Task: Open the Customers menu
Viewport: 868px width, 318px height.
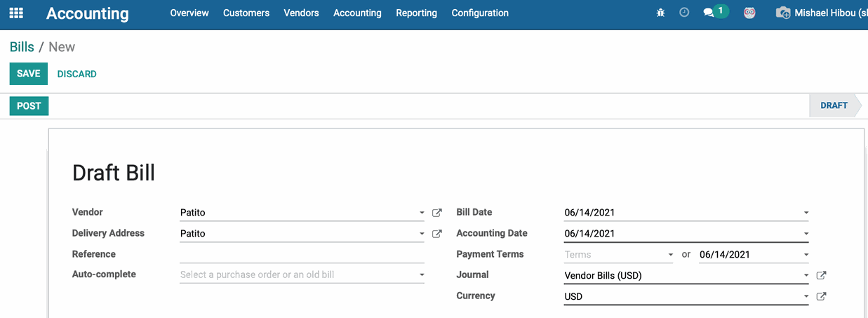Action: click(246, 13)
